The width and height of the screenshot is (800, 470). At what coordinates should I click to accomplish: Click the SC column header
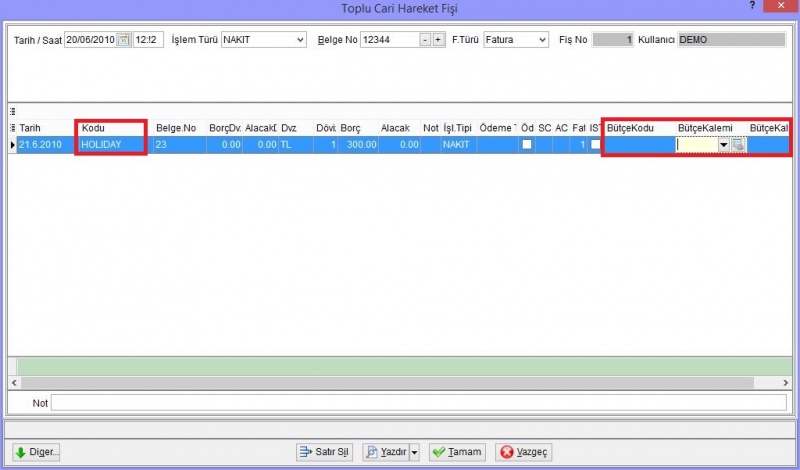coord(544,128)
